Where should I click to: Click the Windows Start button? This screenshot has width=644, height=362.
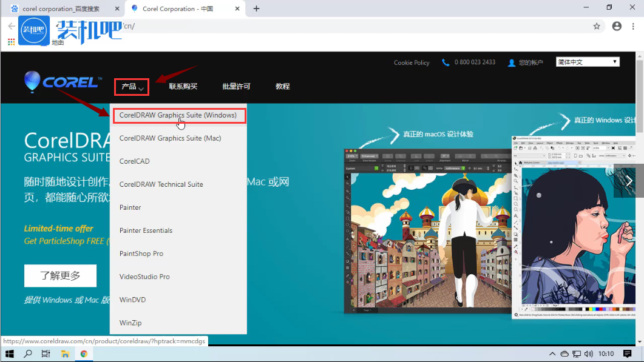tap(9, 354)
